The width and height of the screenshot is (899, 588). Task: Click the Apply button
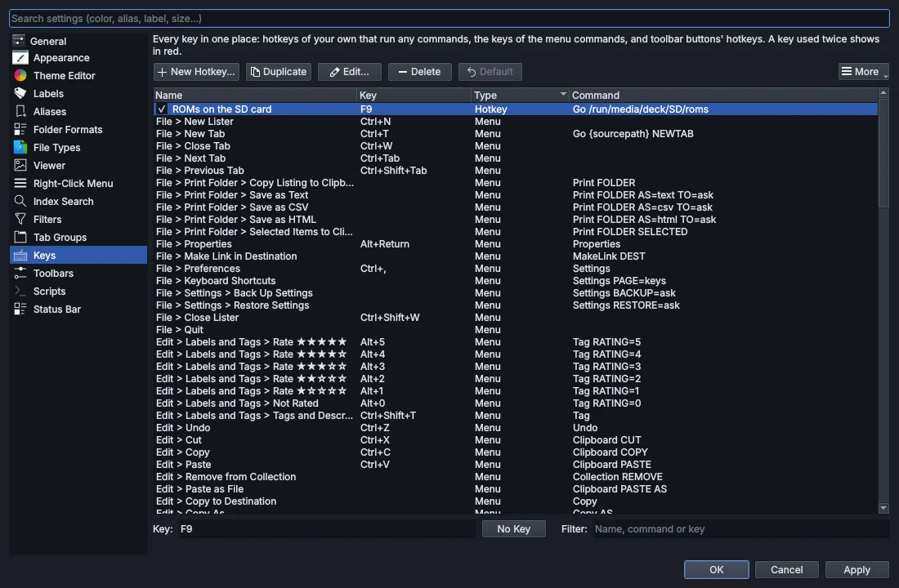tap(857, 570)
